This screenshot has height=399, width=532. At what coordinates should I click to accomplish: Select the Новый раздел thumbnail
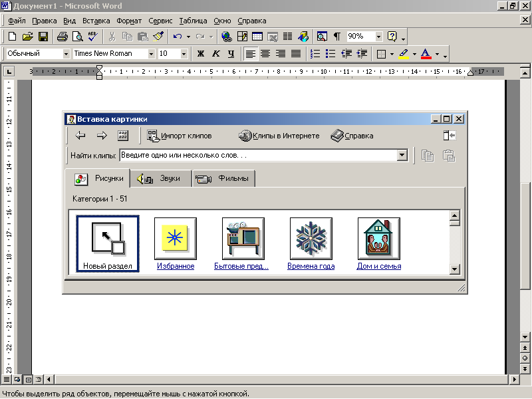click(108, 244)
